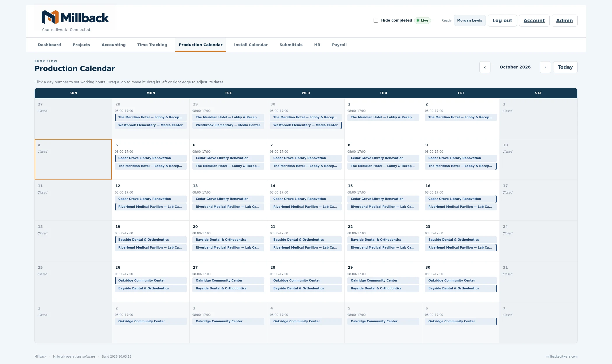Switch to the Time Tracking tab

(152, 45)
